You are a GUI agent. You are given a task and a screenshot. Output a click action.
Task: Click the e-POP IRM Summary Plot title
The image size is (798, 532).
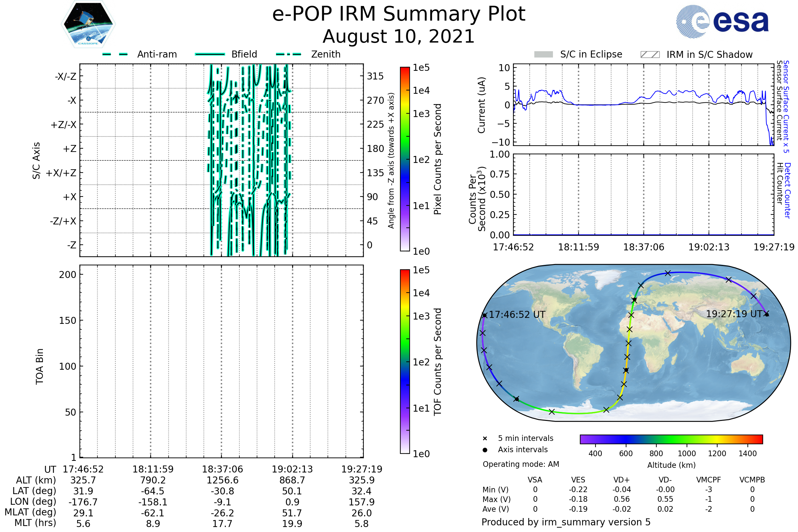pyautogui.click(x=399, y=14)
